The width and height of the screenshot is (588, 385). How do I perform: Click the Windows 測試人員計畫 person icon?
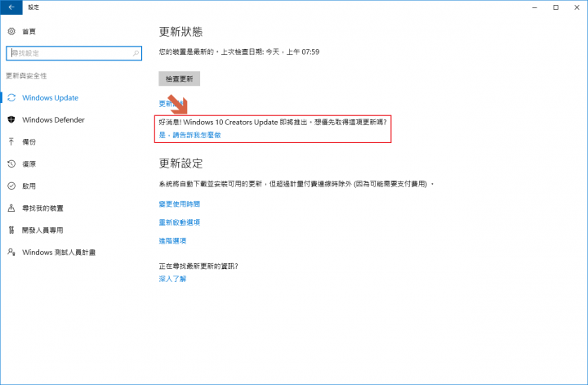point(11,252)
